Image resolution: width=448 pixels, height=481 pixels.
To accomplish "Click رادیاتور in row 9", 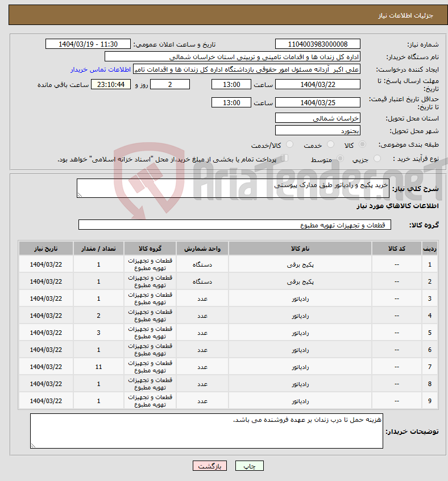I will [300, 401].
